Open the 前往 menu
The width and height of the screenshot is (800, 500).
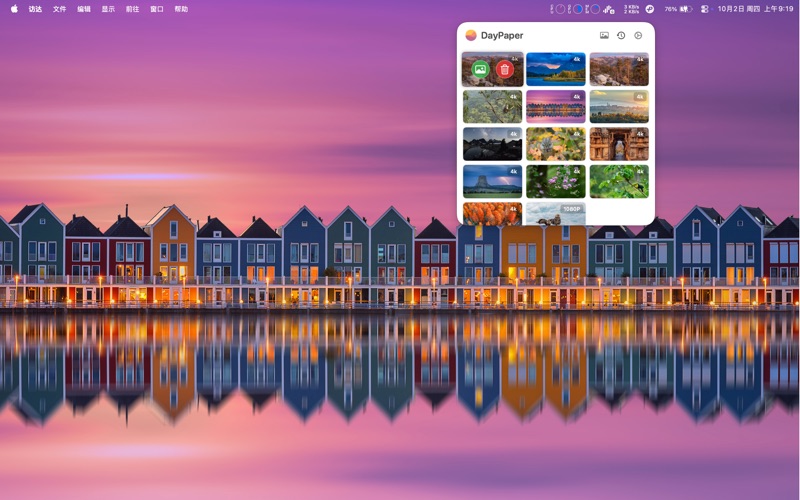click(132, 8)
